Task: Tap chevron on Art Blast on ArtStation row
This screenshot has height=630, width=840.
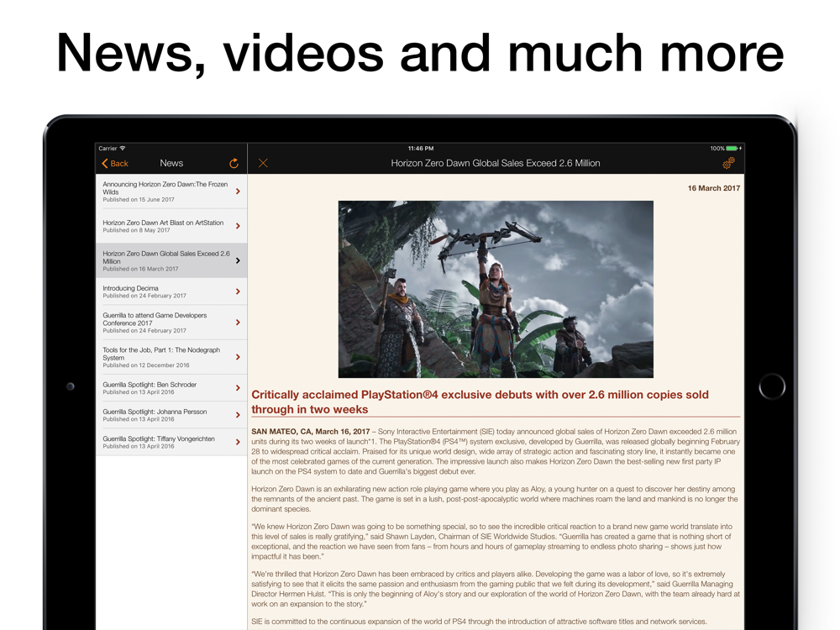Action: (238, 226)
